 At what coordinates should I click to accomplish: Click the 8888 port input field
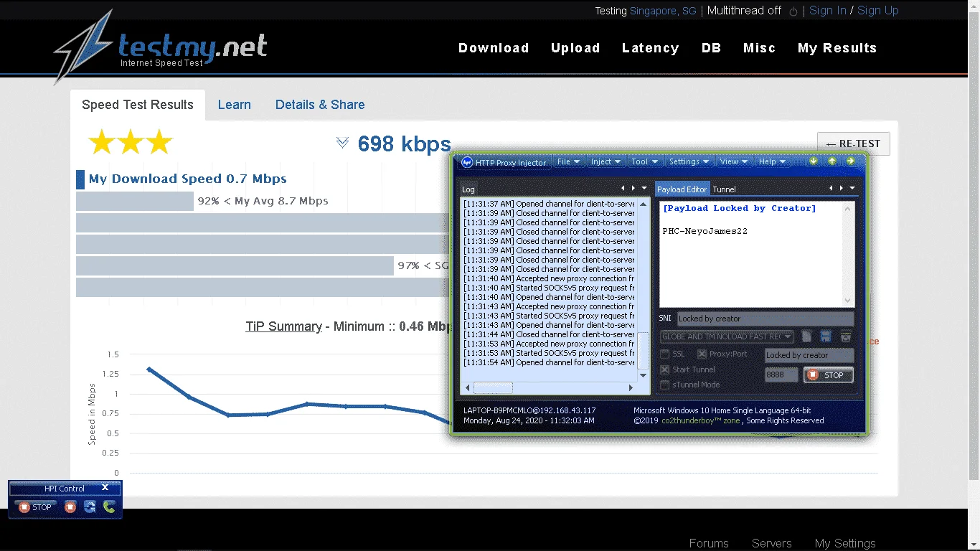[781, 375]
